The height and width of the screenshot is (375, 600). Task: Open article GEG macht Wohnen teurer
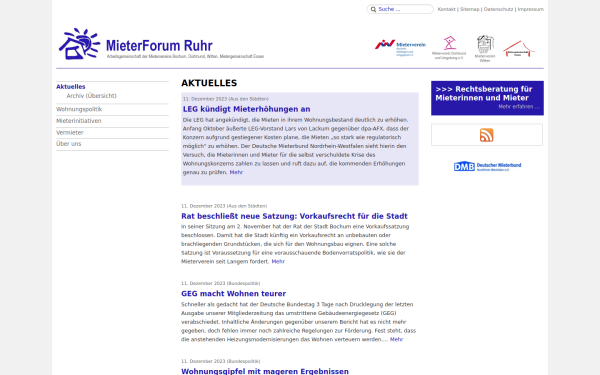point(233,294)
